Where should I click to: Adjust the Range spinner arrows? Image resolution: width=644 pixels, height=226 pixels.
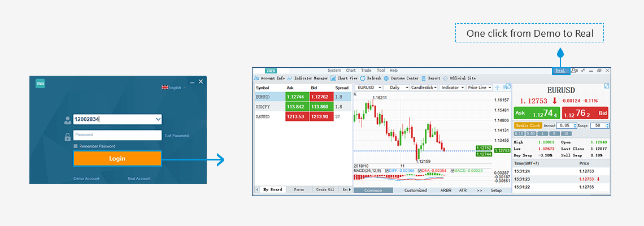[607, 125]
